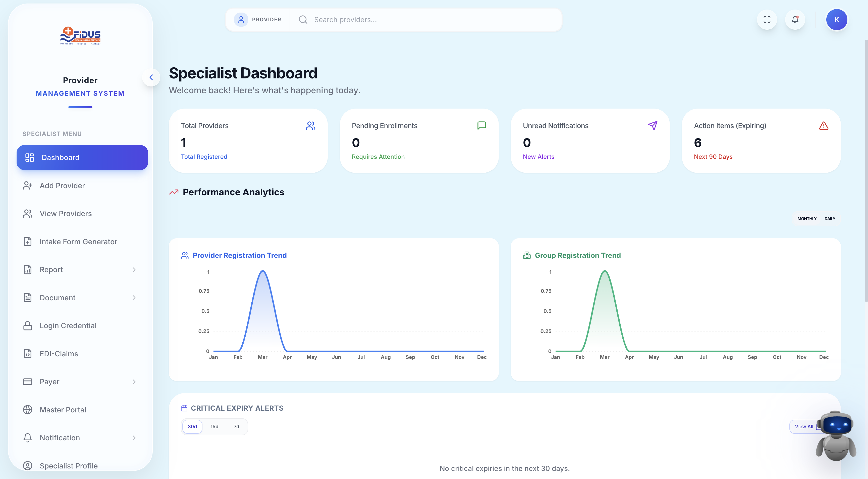Click the Pending Enrollments chat bubble icon
Screen dimensions: 868x479
pyautogui.click(x=481, y=126)
